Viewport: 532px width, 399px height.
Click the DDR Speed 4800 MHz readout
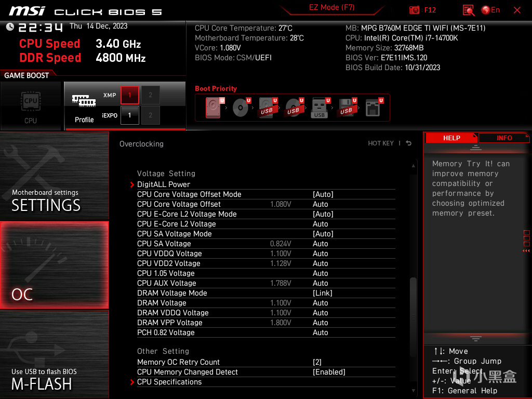pyautogui.click(x=83, y=57)
